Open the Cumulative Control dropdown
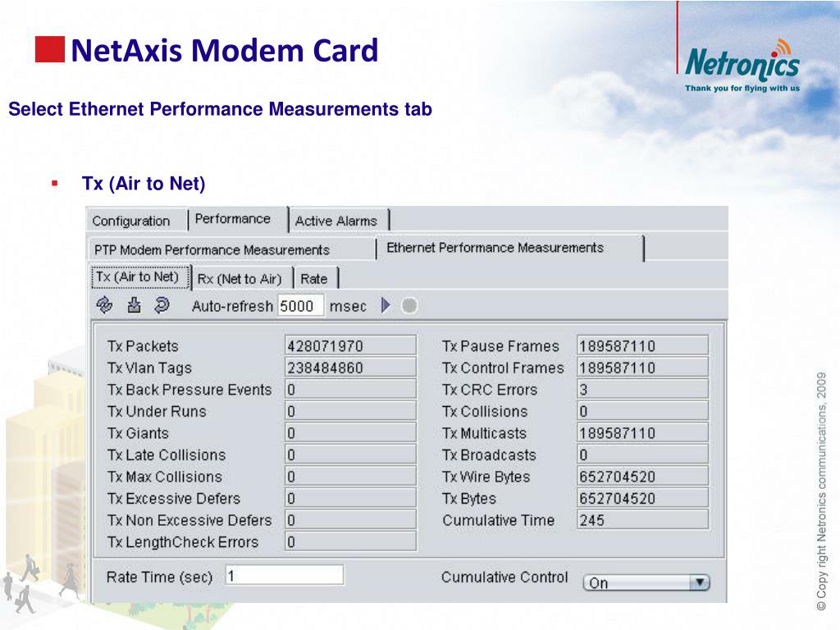 point(646,582)
